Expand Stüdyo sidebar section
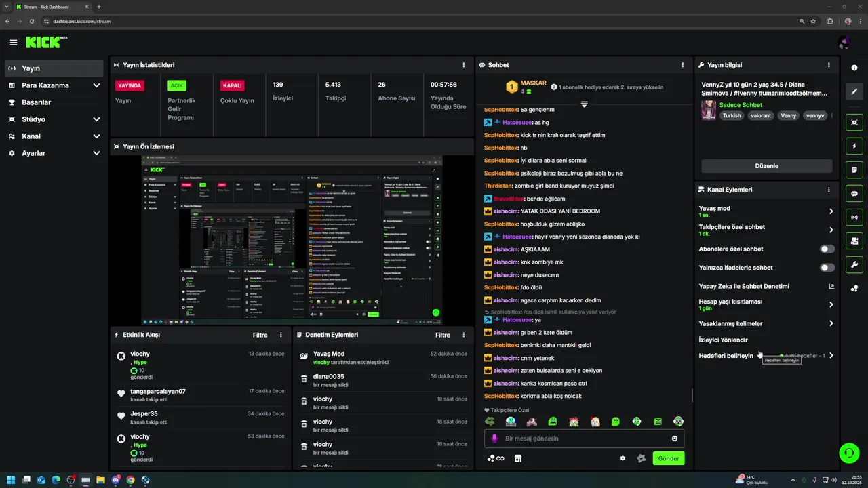The width and height of the screenshot is (868, 488). pyautogui.click(x=96, y=119)
